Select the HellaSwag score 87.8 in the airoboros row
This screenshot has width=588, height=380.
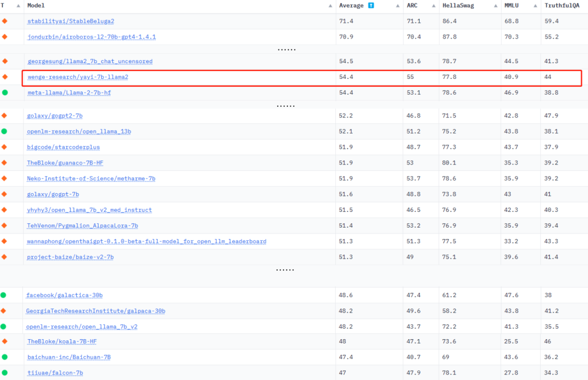(449, 37)
